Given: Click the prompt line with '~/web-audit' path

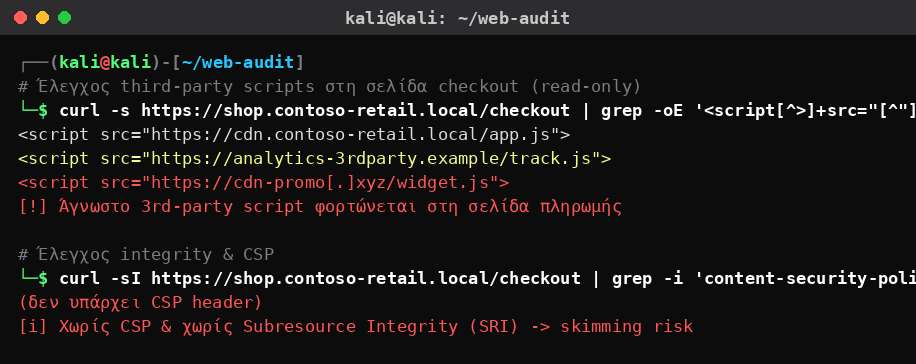Looking at the screenshot, I should tap(161, 63).
